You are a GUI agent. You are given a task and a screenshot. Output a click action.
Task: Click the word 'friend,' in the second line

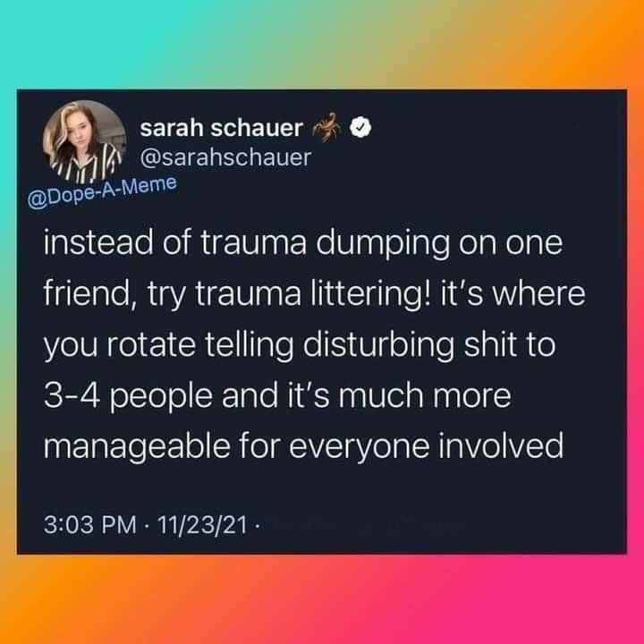87,293
